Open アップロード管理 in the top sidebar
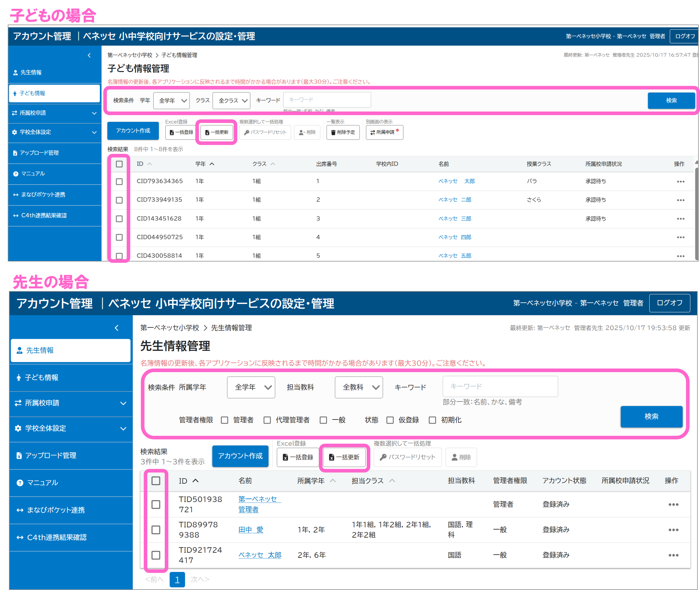Screen dimensions: 700x590 point(39,153)
